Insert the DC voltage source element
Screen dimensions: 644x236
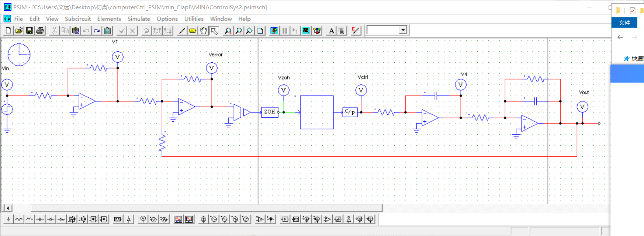pyautogui.click(x=203, y=219)
